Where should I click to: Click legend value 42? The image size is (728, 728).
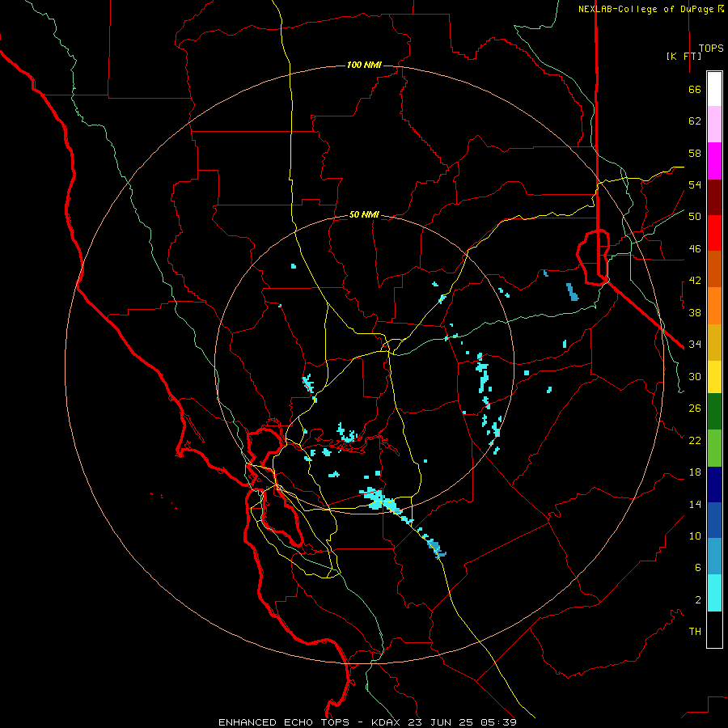pos(695,281)
